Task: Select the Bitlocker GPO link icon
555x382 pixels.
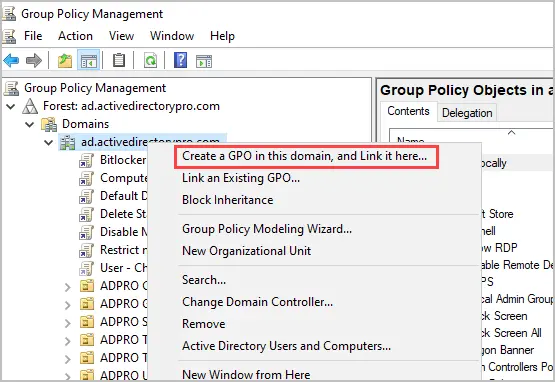Action: tap(86, 160)
